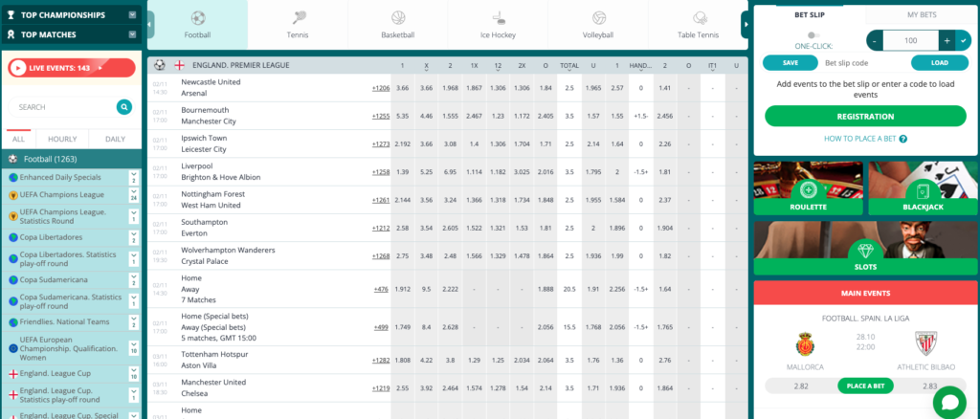This screenshot has width=980, height=419.
Task: Open the Slots casino banner
Action: (x=866, y=248)
